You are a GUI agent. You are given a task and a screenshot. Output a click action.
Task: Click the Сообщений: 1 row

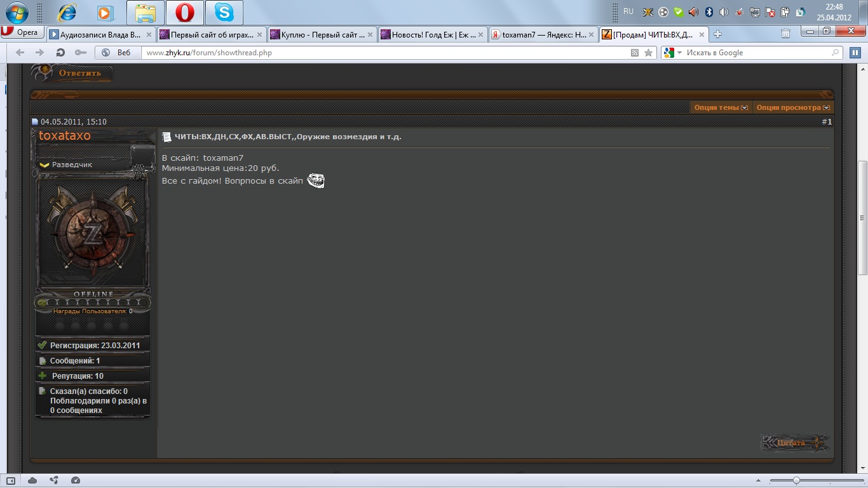coord(93,360)
